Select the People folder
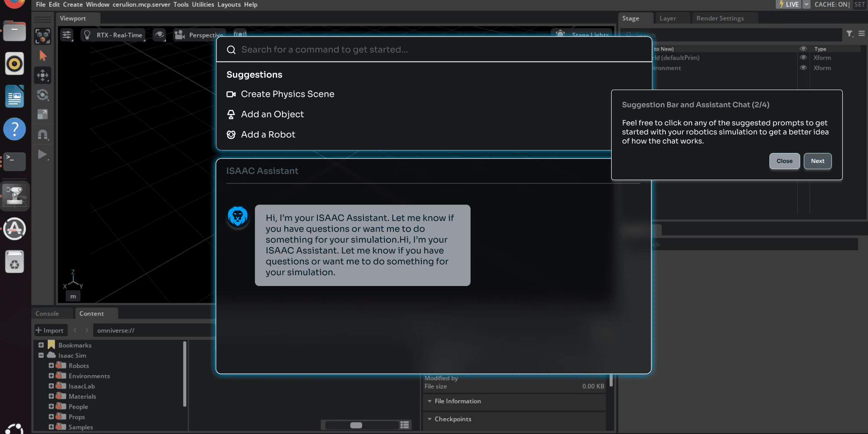Image resolution: width=868 pixels, height=434 pixels. click(78, 407)
